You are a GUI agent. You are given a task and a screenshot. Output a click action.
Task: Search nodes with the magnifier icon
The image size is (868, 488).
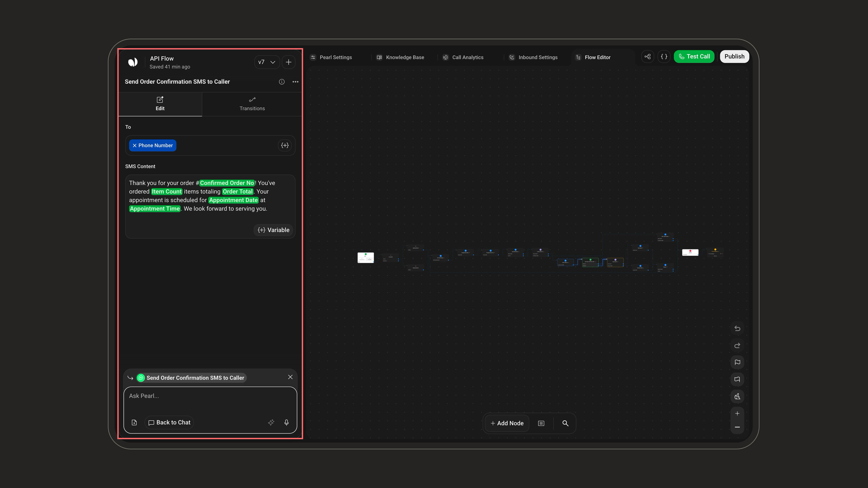(x=565, y=423)
